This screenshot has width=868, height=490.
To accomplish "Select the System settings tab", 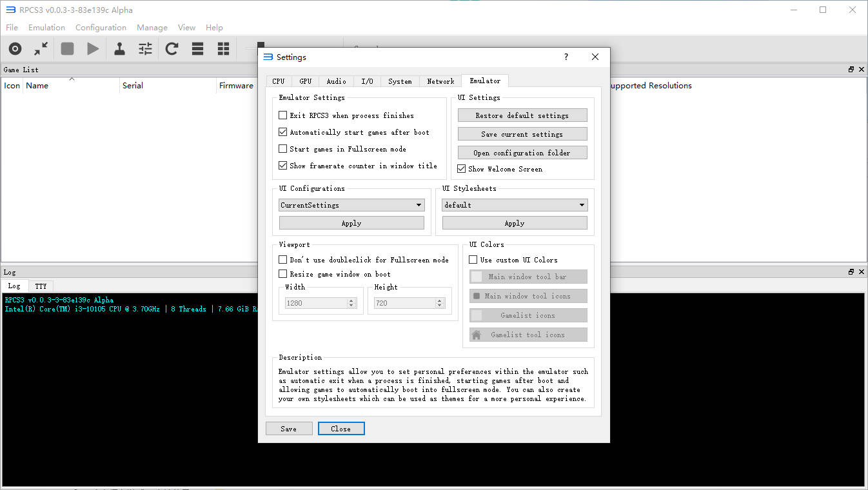I will 400,81.
